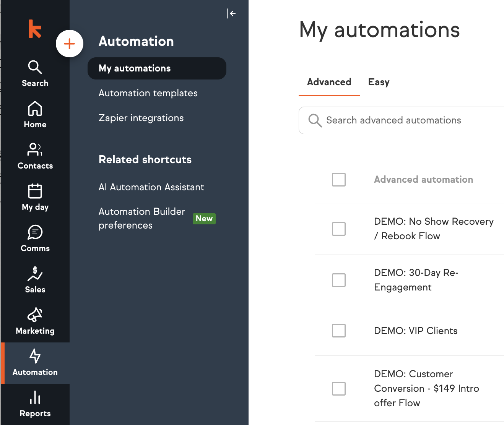Select the DEMO: VIP Clients checkbox
Screen dimensions: 504x425
338,331
